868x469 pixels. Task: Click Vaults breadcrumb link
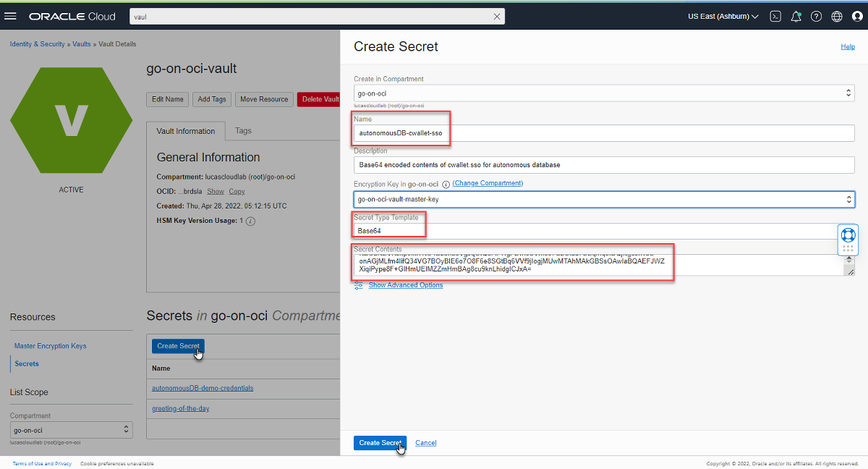click(82, 44)
